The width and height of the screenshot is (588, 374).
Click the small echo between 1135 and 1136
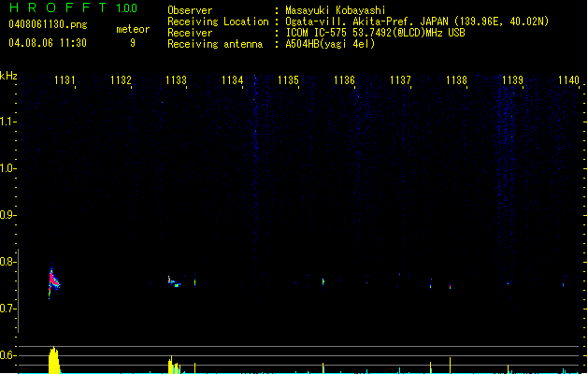point(323,281)
